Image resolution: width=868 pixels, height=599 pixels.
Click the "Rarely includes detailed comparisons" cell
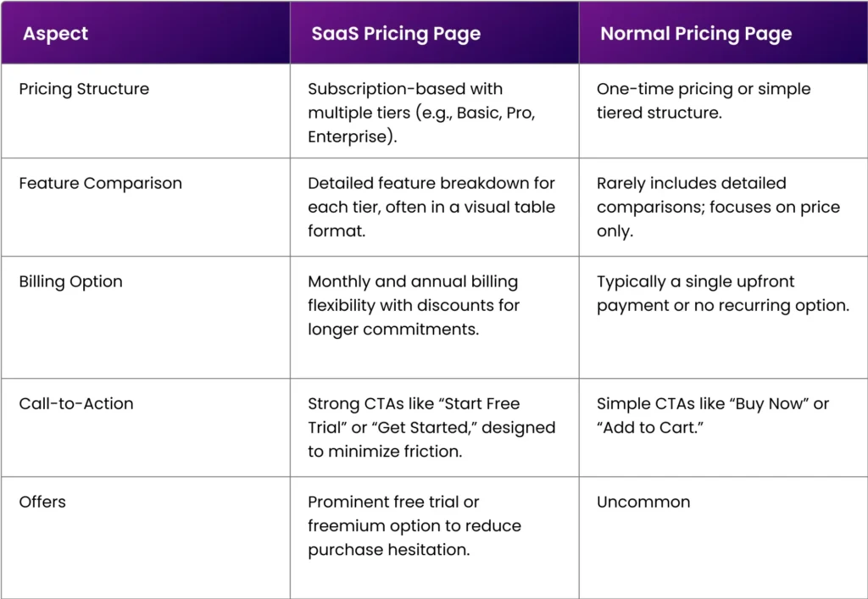click(x=717, y=207)
